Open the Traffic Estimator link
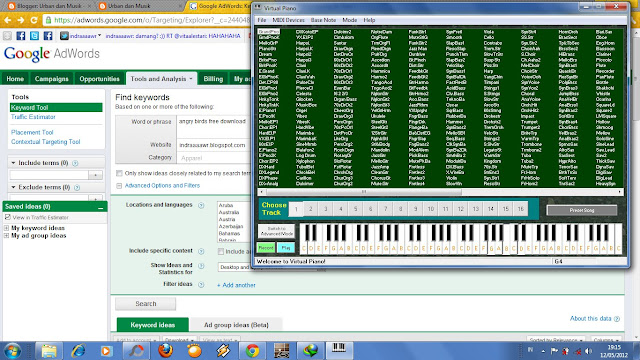This screenshot has height=360, width=640. (33, 117)
